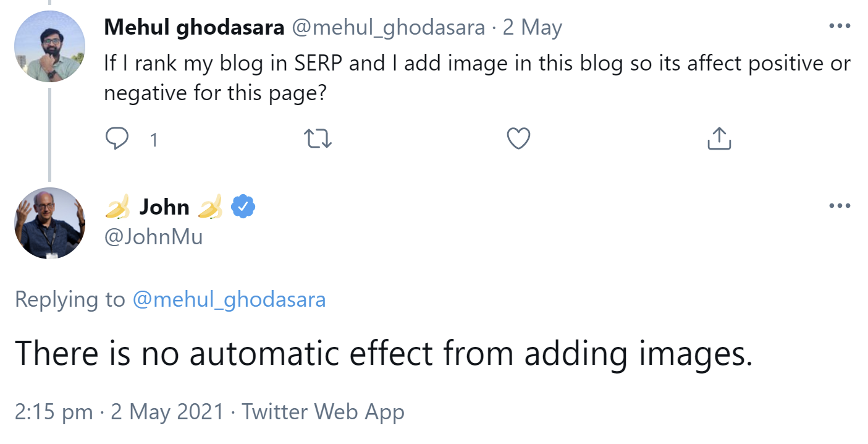Click the @mehul_ghodasara handle in tweet header

(x=388, y=28)
